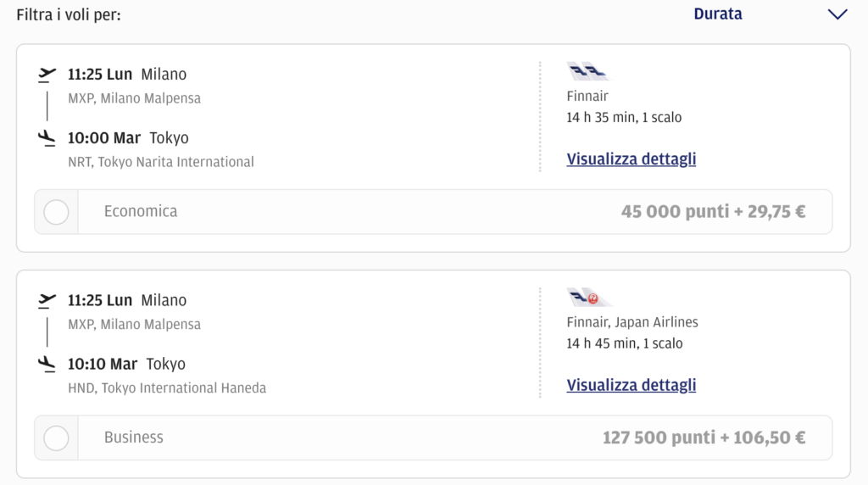Click landing plane icon beside 10:10 Mar Tokyo
This screenshot has width=868, height=485.
47,364
